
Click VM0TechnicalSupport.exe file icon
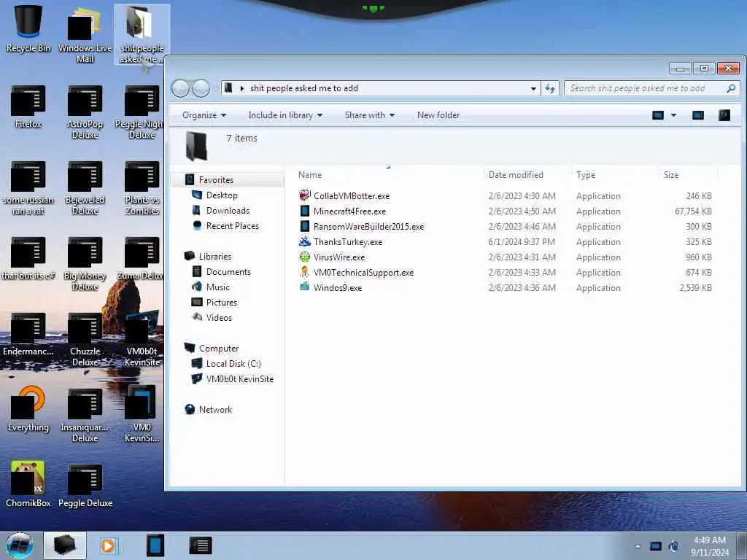coord(304,272)
